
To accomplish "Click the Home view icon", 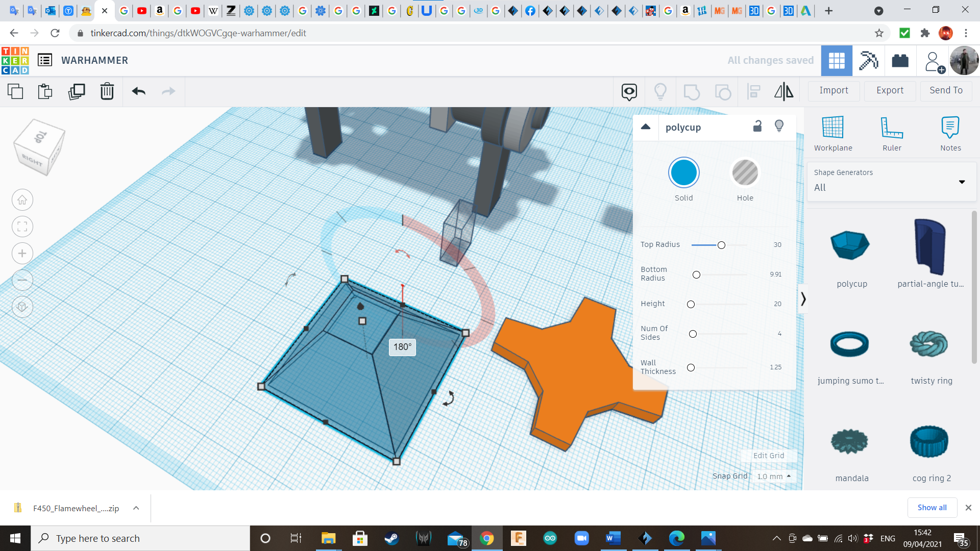I will point(22,200).
